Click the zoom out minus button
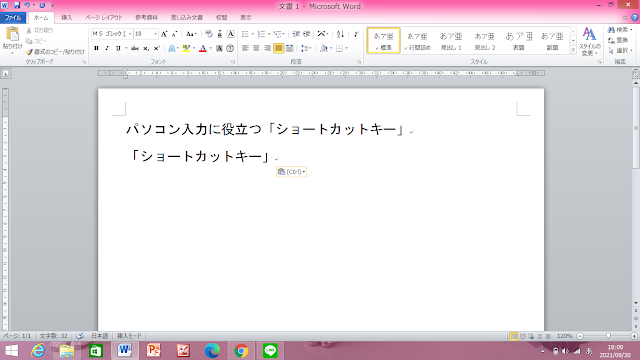 coord(580,336)
